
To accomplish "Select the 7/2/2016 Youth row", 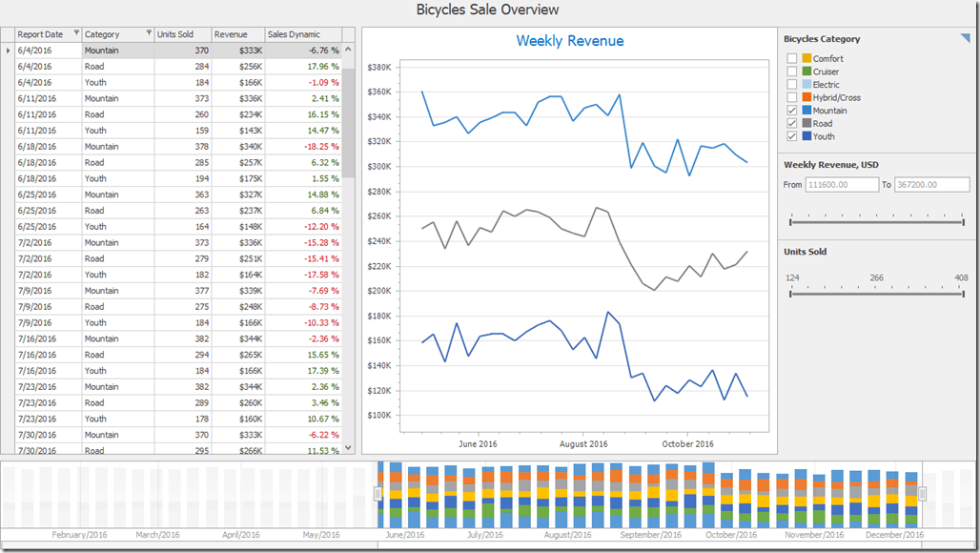I will tap(178, 275).
